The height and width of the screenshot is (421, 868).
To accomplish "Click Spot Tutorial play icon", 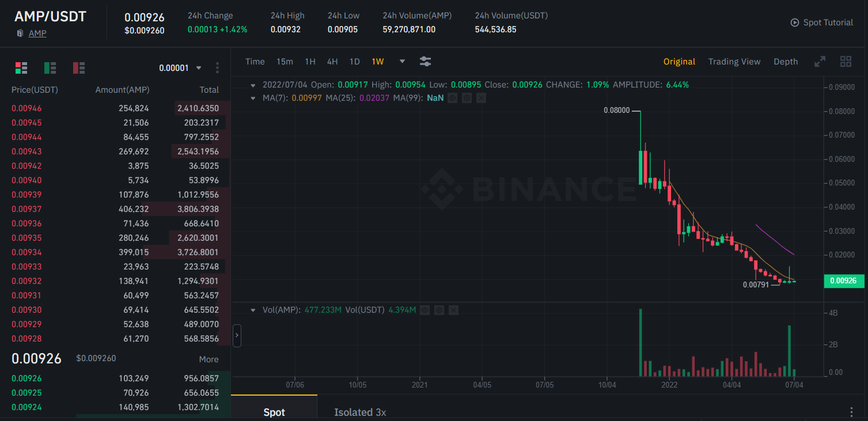I will click(x=795, y=22).
